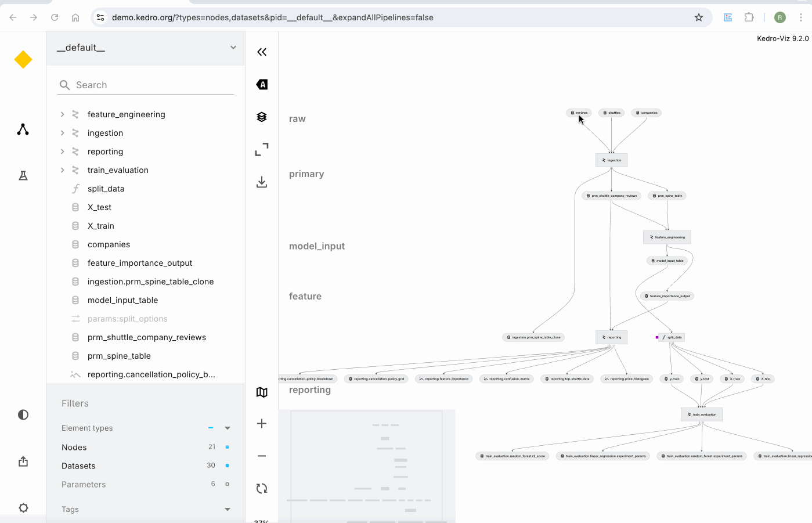Click the Kedro yellow diamond logo
The height and width of the screenshot is (523, 812).
click(x=23, y=59)
